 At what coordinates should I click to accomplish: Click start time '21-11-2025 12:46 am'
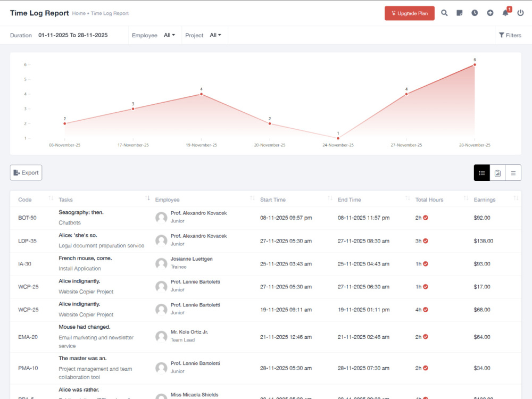tap(286, 337)
